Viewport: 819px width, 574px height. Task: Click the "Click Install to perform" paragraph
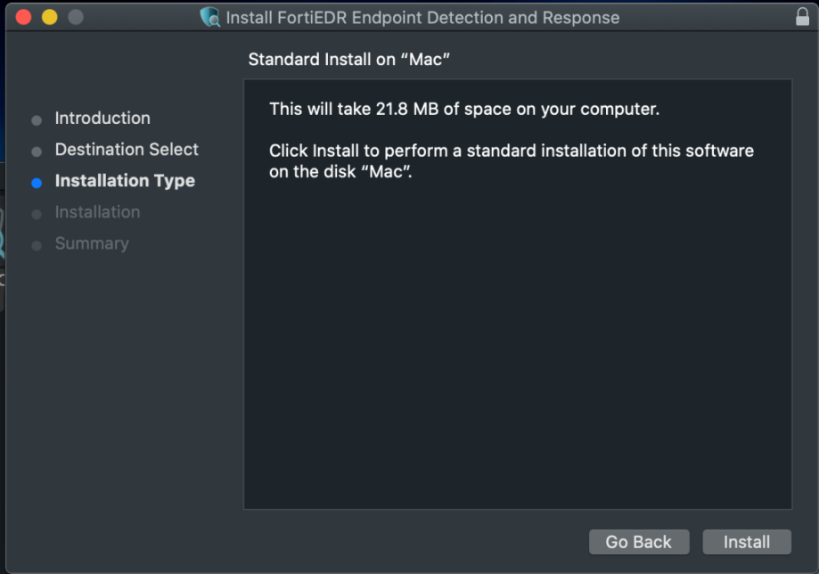pos(511,161)
